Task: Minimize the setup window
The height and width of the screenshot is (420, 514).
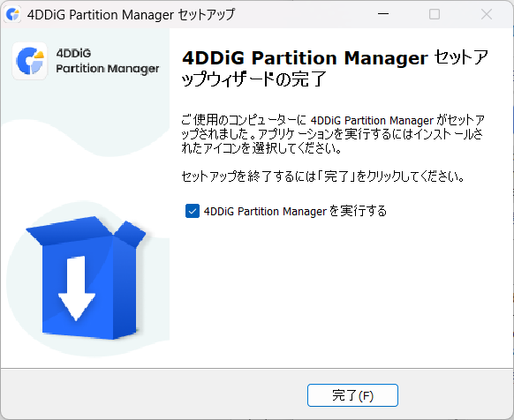Action: pos(383,14)
